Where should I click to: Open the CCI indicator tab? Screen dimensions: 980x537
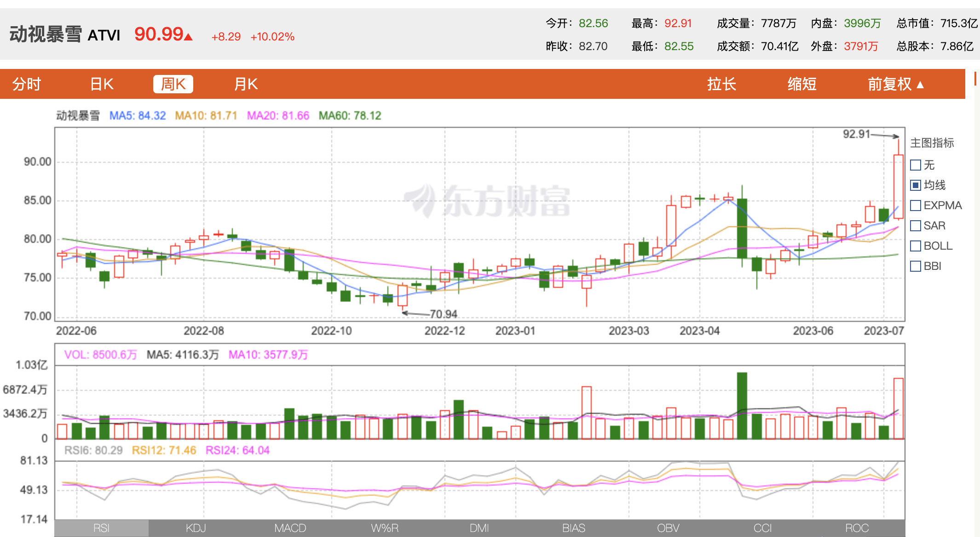[762, 528]
